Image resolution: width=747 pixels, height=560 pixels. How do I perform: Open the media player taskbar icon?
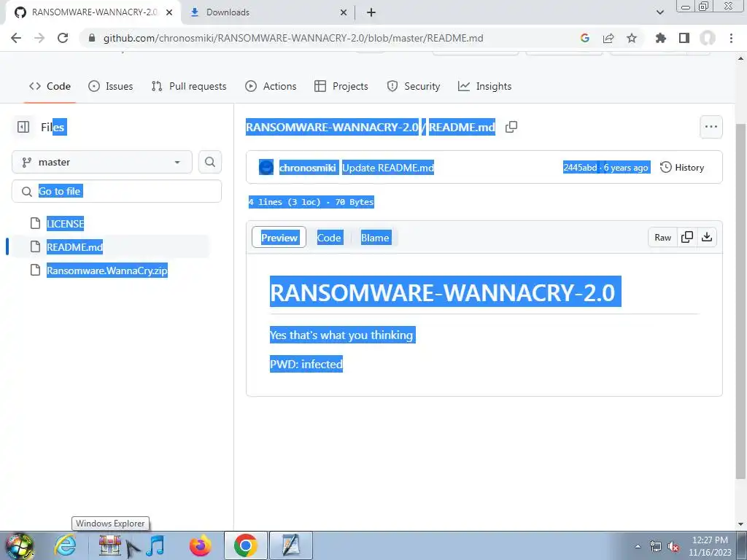click(155, 545)
